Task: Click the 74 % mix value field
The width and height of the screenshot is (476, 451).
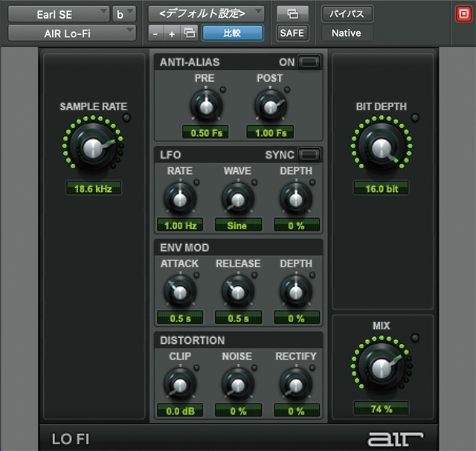Action: [382, 408]
